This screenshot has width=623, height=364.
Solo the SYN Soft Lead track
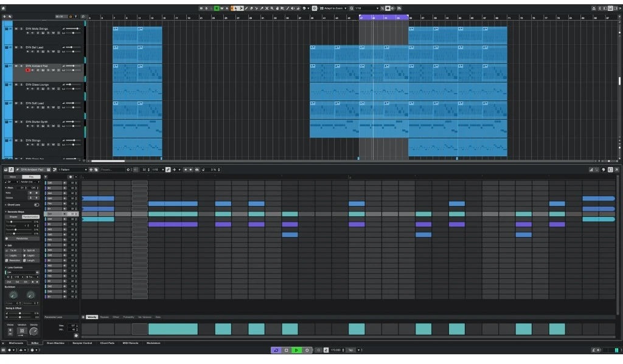21,103
